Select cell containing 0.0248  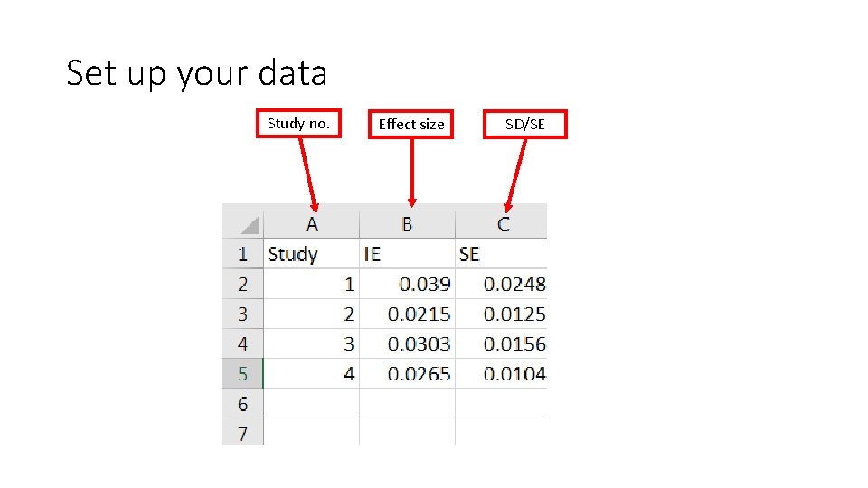pyautogui.click(x=501, y=284)
